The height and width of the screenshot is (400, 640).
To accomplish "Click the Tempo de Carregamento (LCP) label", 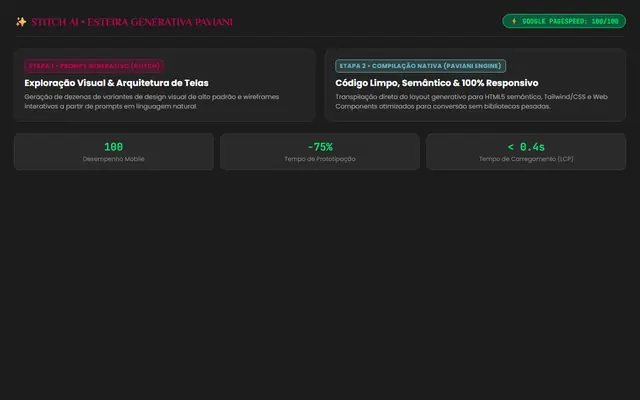I will 526,159.
